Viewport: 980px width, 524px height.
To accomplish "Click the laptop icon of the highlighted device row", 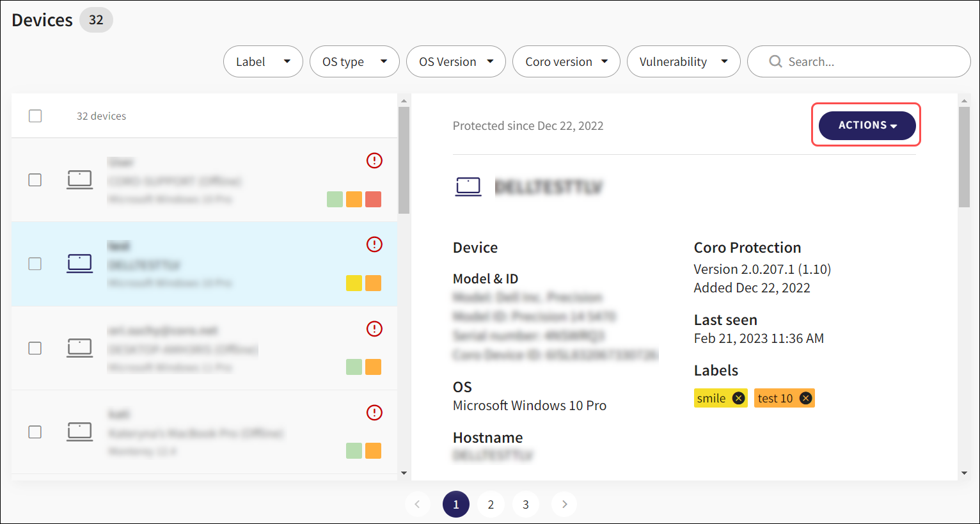I will [79, 263].
